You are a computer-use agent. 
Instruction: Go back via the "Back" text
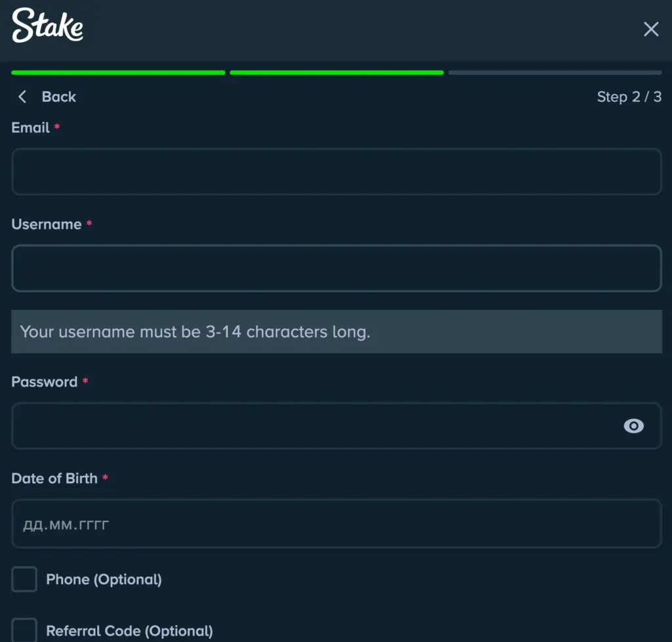pyautogui.click(x=59, y=97)
